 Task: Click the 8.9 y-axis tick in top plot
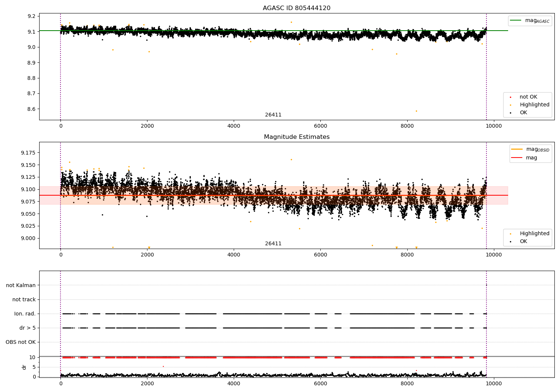coord(31,63)
